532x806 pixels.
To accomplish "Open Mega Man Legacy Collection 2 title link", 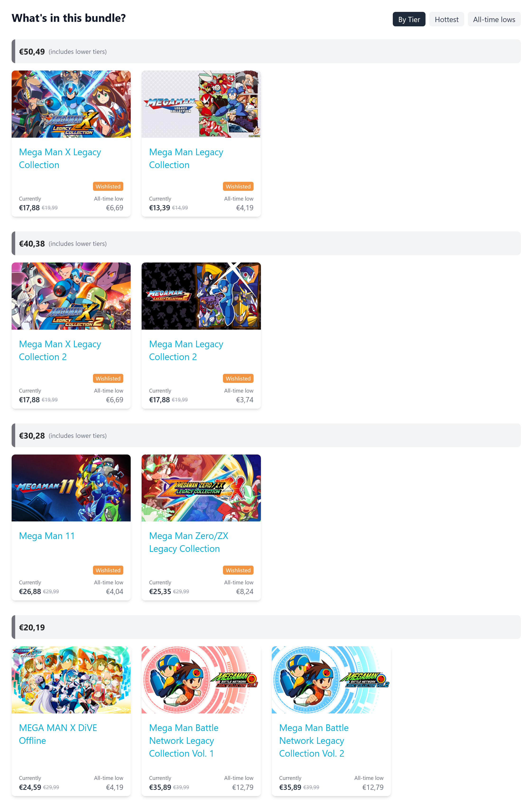I will coord(186,350).
